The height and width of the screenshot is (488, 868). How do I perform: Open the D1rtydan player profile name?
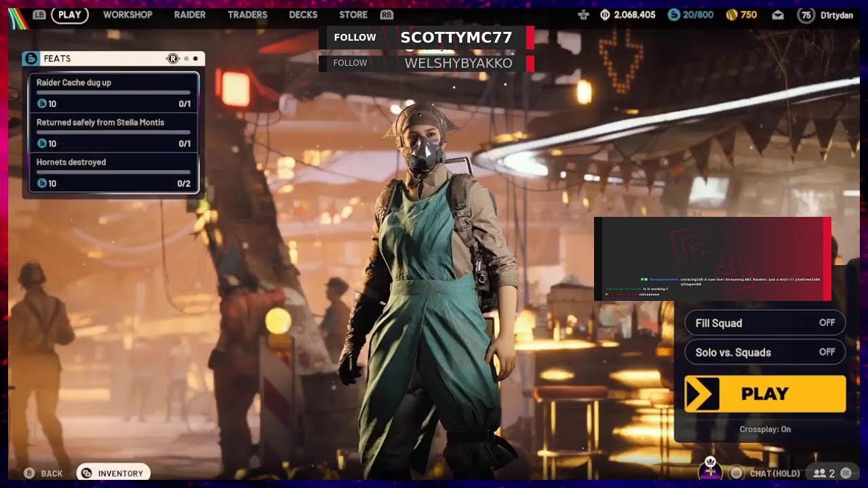[x=837, y=14]
